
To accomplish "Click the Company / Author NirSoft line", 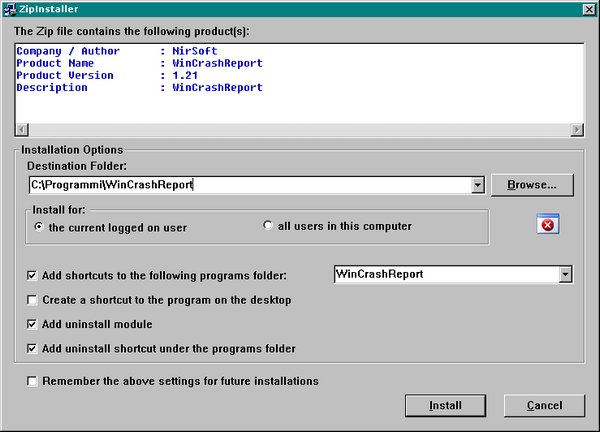I will [117, 51].
